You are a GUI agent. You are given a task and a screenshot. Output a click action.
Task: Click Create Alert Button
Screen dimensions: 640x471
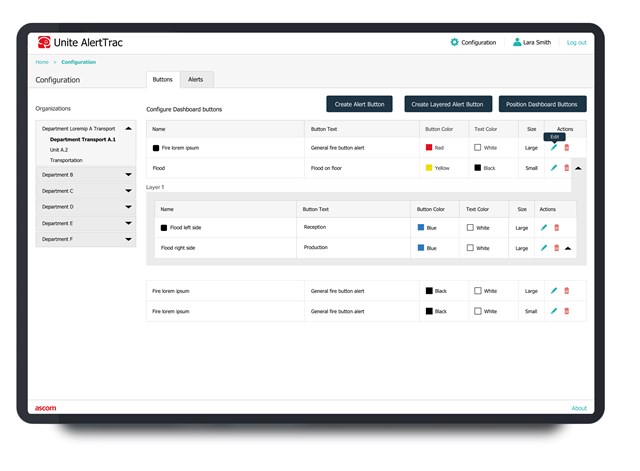pos(359,104)
